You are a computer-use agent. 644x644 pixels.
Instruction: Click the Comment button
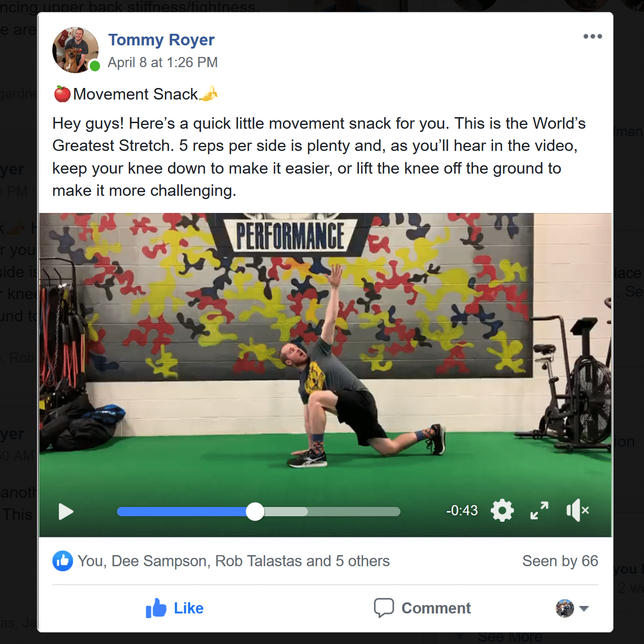point(422,608)
